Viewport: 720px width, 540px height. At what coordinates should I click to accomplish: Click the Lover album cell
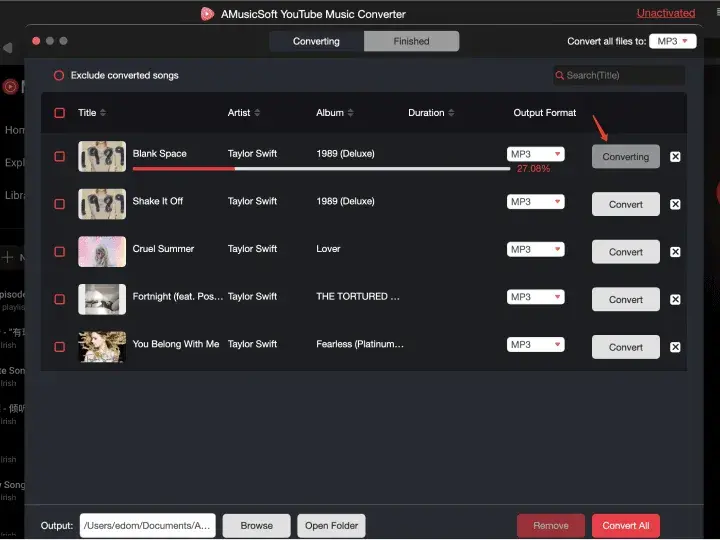(x=328, y=249)
